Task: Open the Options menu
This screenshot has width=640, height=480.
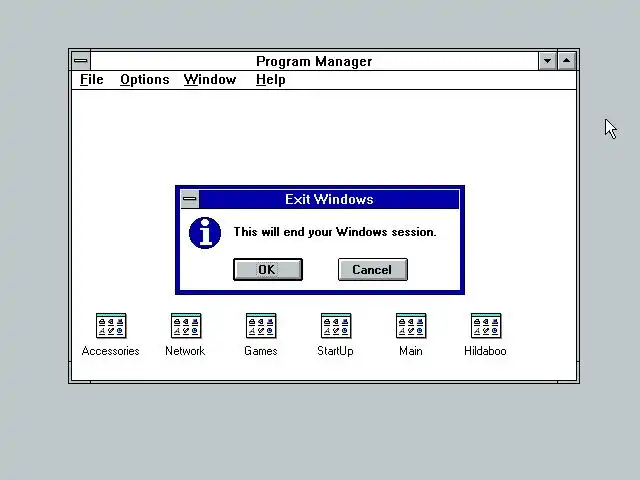Action: (x=144, y=80)
